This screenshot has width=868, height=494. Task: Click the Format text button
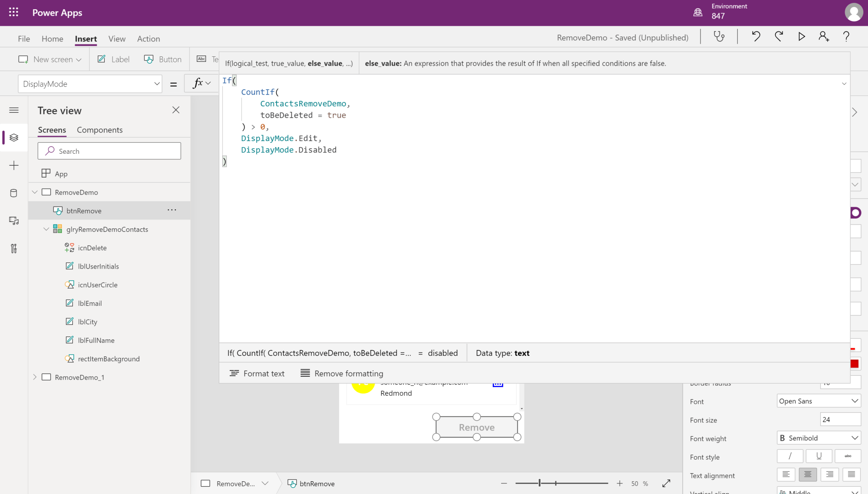pos(257,373)
